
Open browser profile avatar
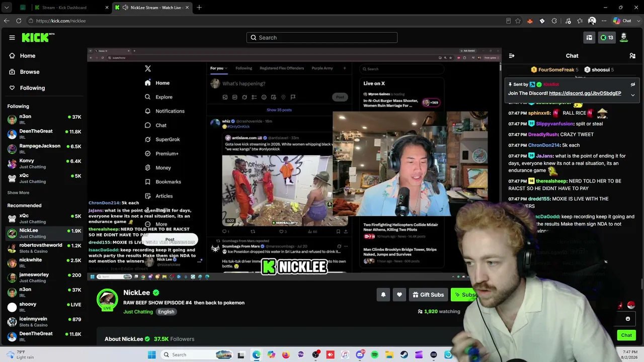[592, 21]
